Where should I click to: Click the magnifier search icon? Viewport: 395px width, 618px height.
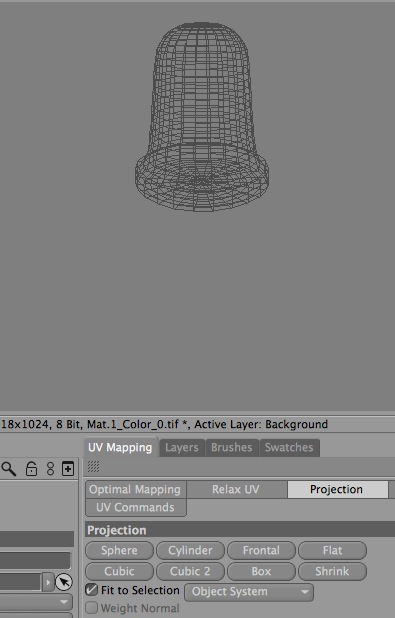point(9,469)
